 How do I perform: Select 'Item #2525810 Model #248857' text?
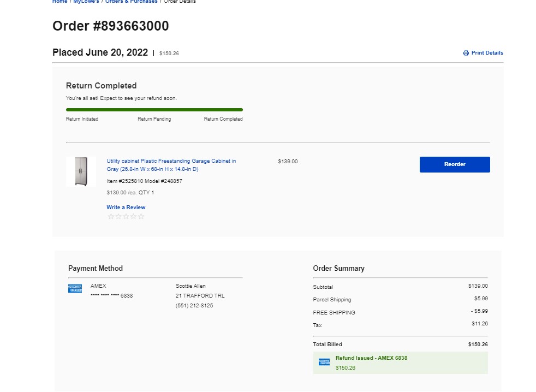pos(144,181)
